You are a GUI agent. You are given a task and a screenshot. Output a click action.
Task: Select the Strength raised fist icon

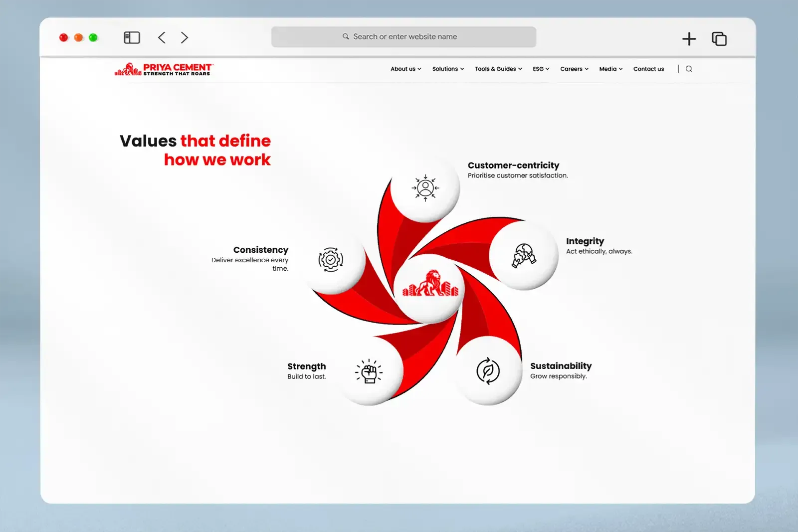[x=369, y=371]
